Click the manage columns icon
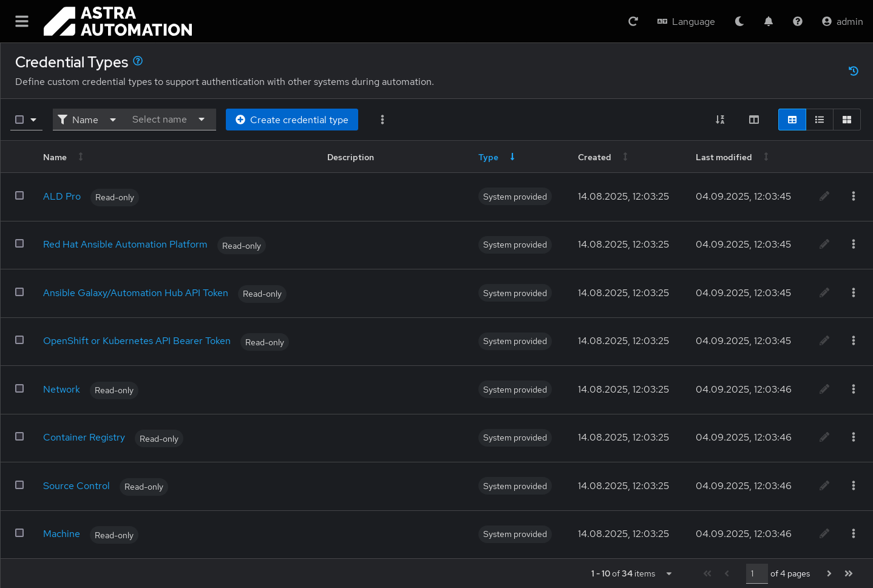873x588 pixels. pos(753,120)
